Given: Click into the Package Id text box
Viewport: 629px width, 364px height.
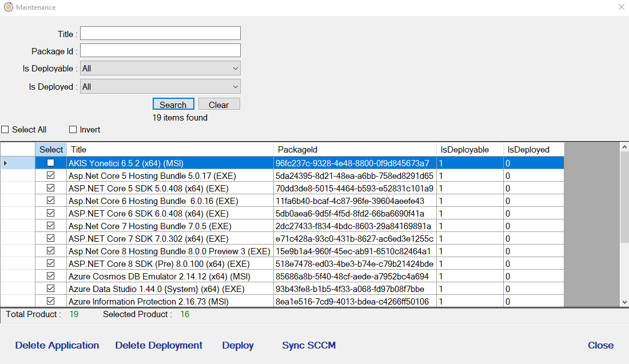Looking at the screenshot, I should pyautogui.click(x=160, y=50).
